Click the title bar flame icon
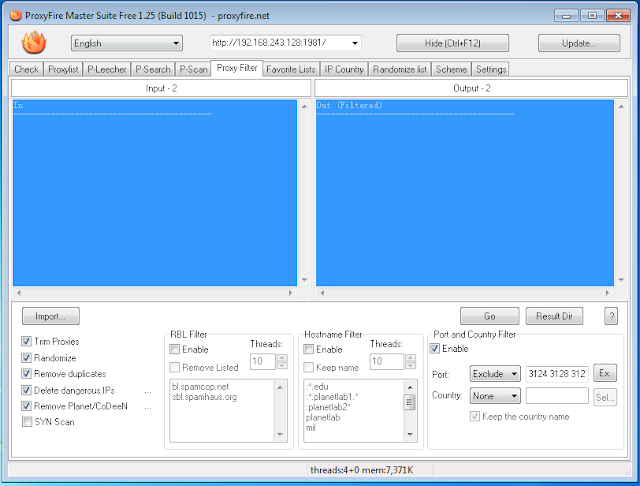Screen dimensions: 640x486 [x=16, y=16]
